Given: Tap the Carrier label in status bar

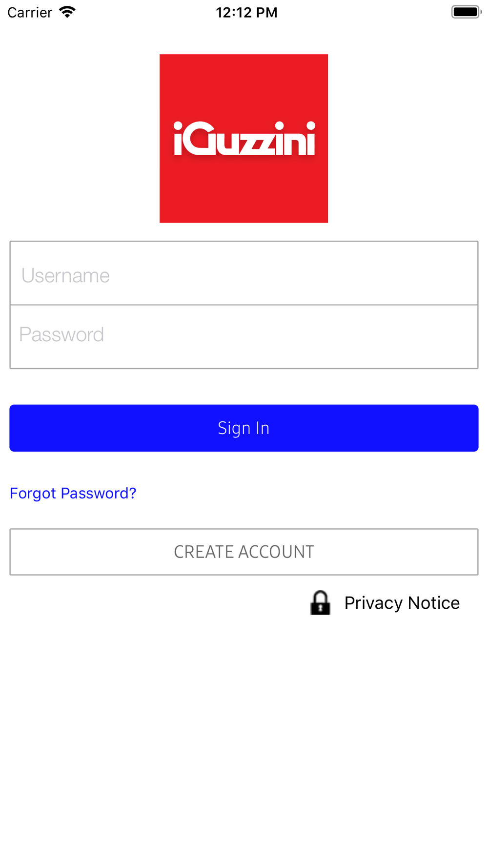Looking at the screenshot, I should point(30,12).
